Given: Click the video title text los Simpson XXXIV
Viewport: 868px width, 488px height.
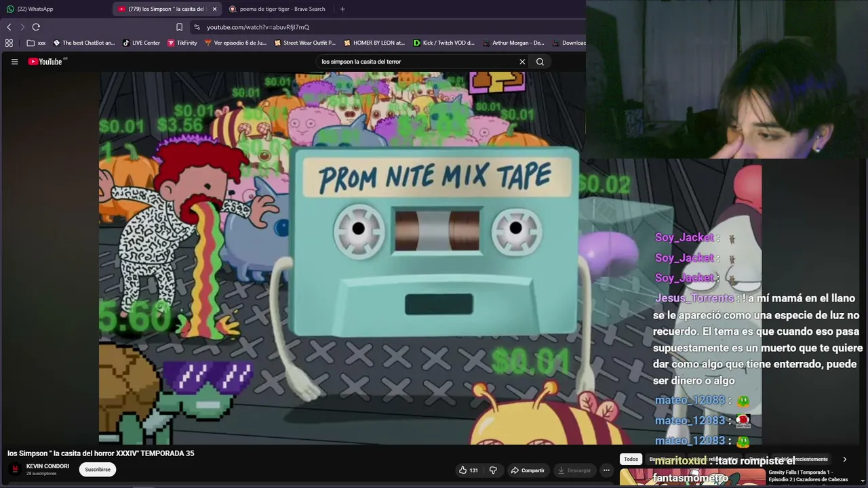Looking at the screenshot, I should (101, 453).
